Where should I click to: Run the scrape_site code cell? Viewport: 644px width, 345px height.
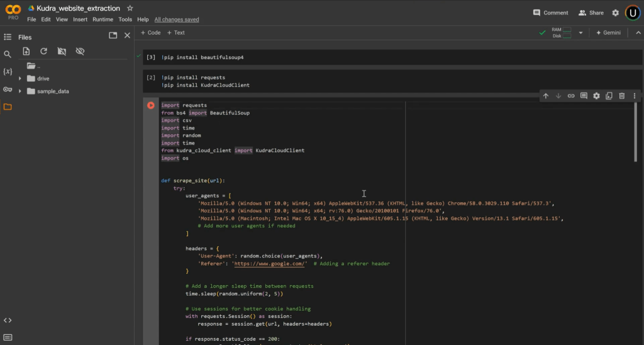point(151,106)
